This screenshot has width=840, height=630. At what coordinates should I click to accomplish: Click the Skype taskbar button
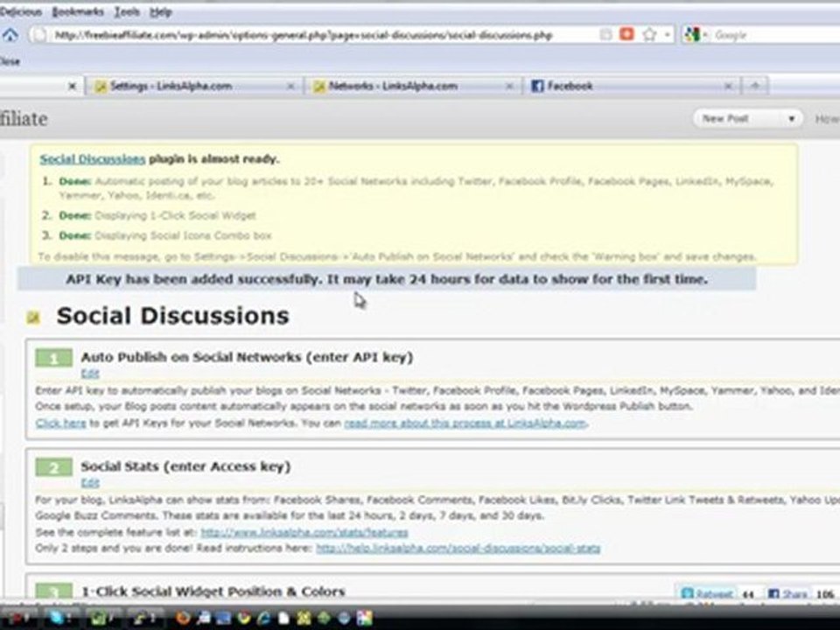click(x=60, y=618)
